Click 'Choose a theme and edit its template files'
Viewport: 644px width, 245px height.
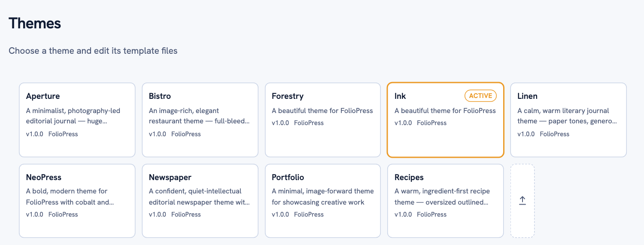(93, 51)
